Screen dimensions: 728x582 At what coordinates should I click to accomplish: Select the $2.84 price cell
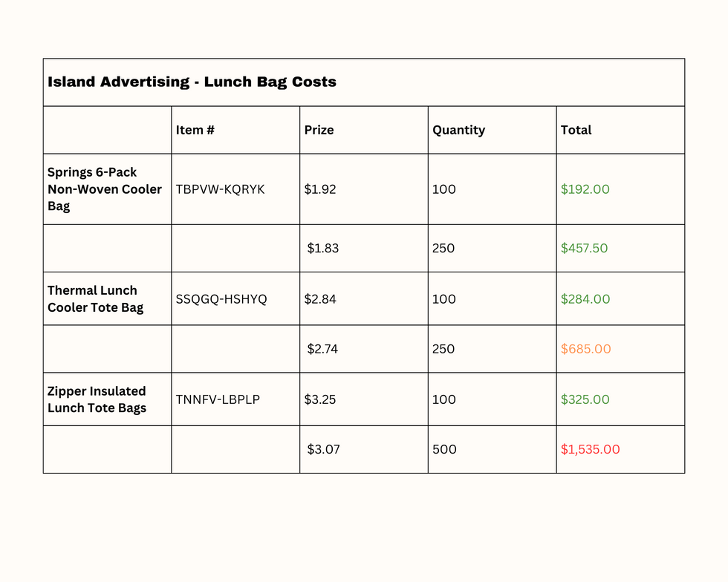320,299
